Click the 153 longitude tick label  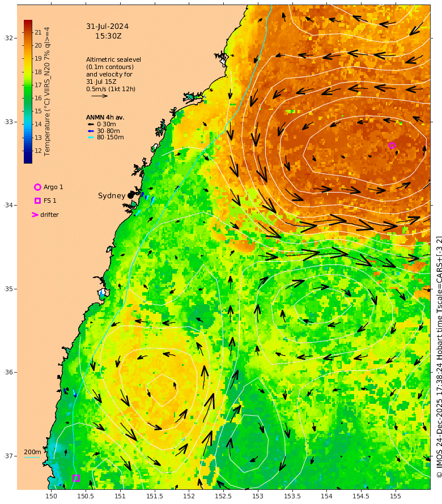click(x=258, y=496)
